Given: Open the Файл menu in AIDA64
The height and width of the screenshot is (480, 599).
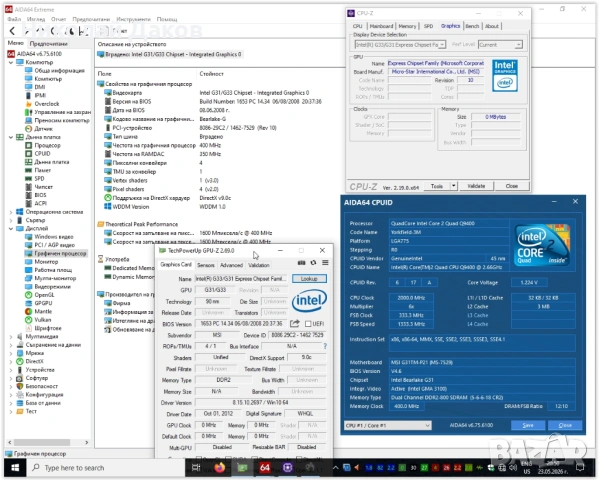Looking at the screenshot, I should (15, 19).
